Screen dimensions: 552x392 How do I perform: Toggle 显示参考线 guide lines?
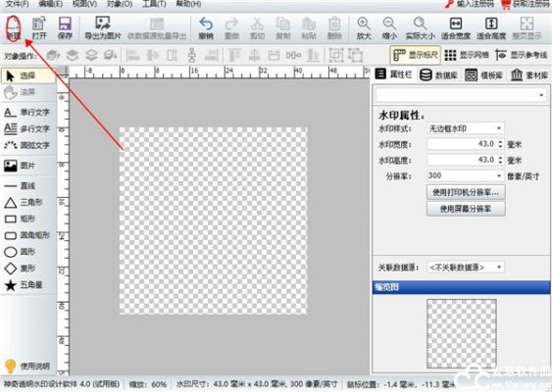point(522,55)
